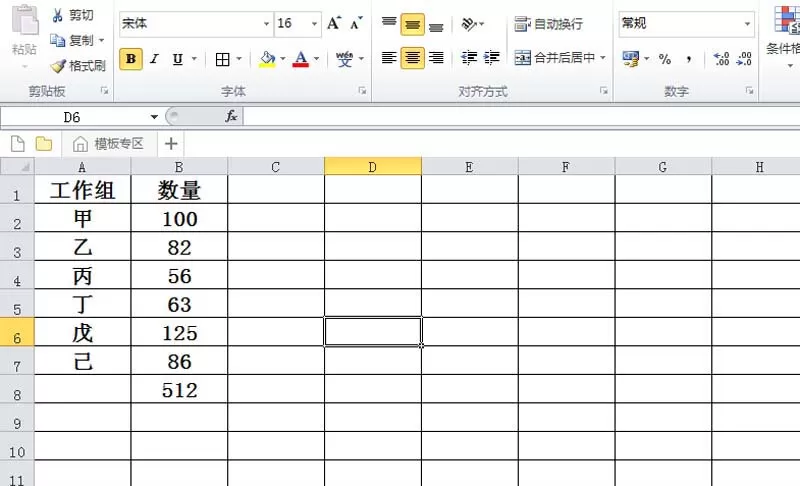Viewport: 800px width, 486px height.
Task: Click the increase decimal places icon
Action: [721, 59]
